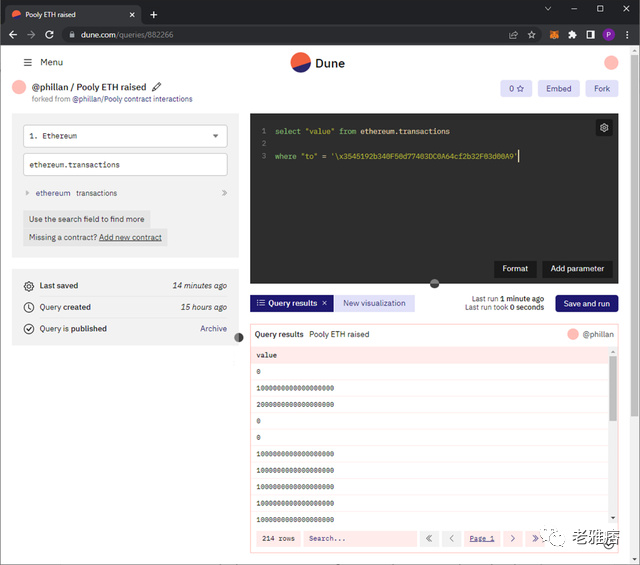Screen dimensions: 640x565
Task: Close the Query results tab
Action: (x=325, y=303)
